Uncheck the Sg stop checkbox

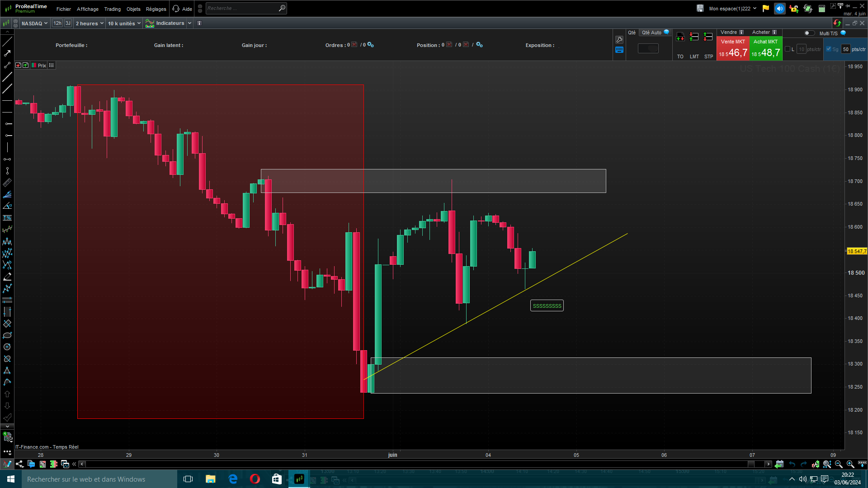click(x=829, y=49)
